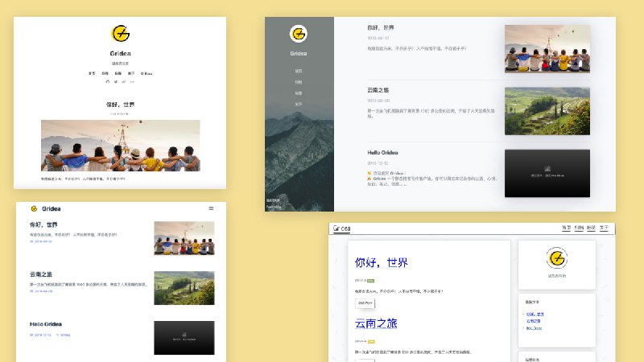
Task: Select 归档 in the dark sidebar menu
Action: [x=299, y=82]
